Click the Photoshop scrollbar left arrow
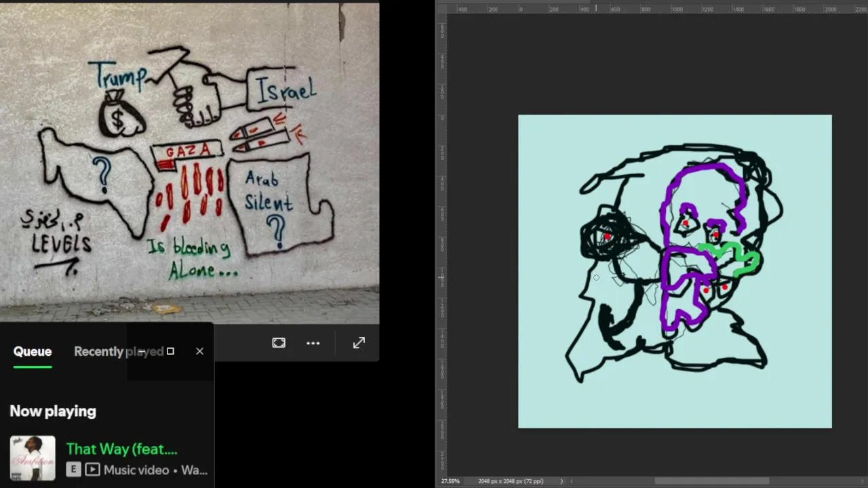Viewport: 868px width, 488px height. (x=573, y=481)
